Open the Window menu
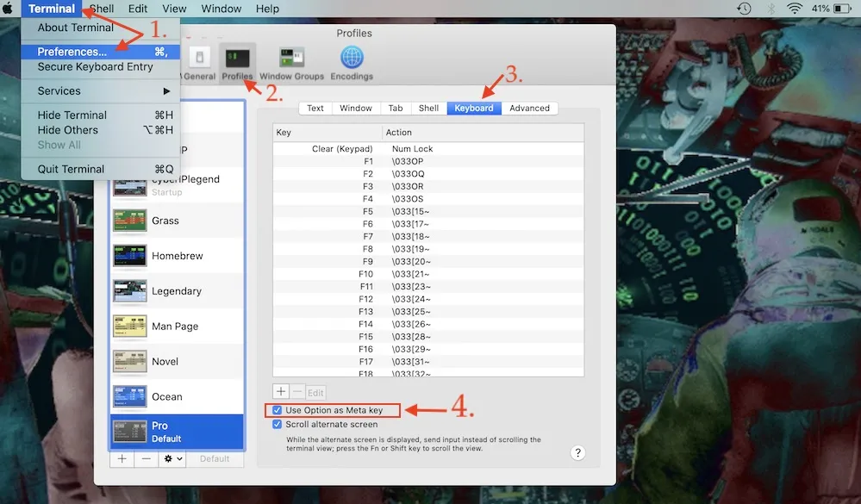861x504 pixels. tap(221, 9)
